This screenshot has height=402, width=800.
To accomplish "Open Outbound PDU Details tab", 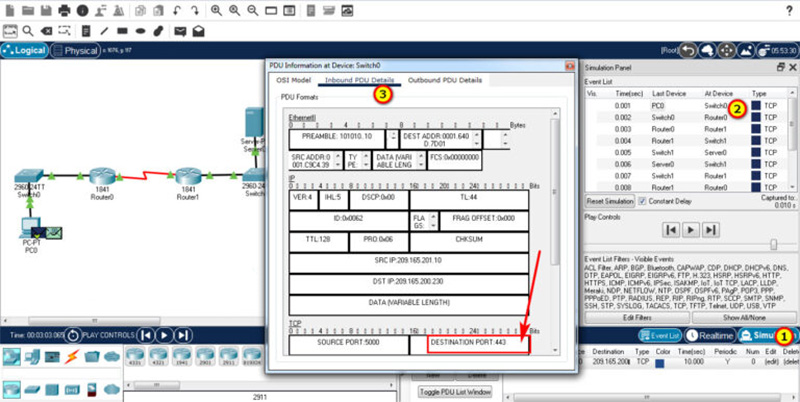I will 444,80.
